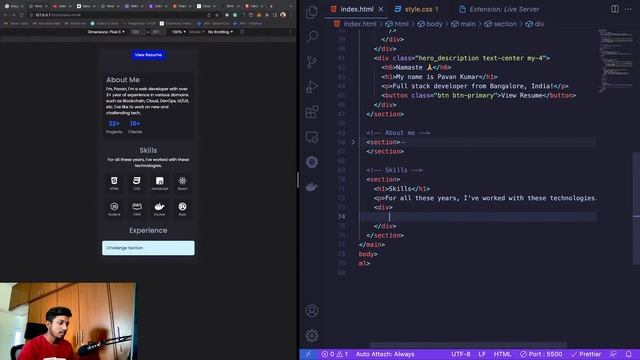640x360 pixels.
Task: Click the main breadcrumb item
Action: (x=463, y=24)
